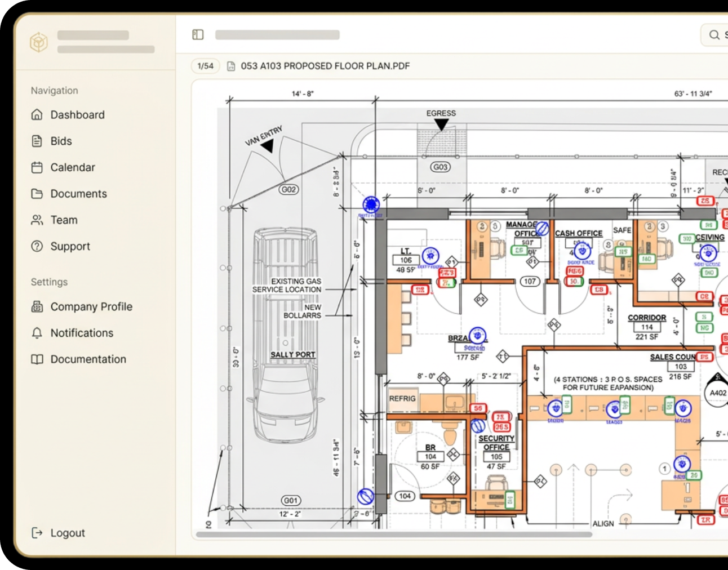The height and width of the screenshot is (570, 728).
Task: Click the VAN ENTRY label
Action: [264, 136]
